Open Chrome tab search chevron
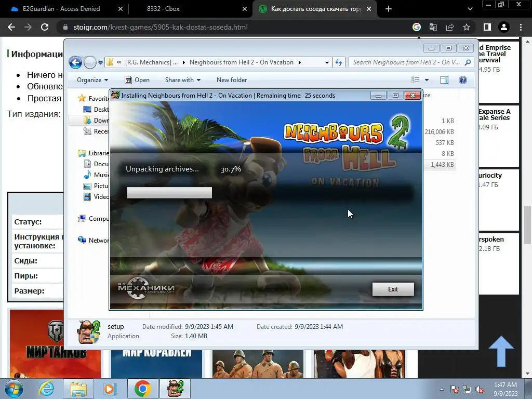 [470, 9]
